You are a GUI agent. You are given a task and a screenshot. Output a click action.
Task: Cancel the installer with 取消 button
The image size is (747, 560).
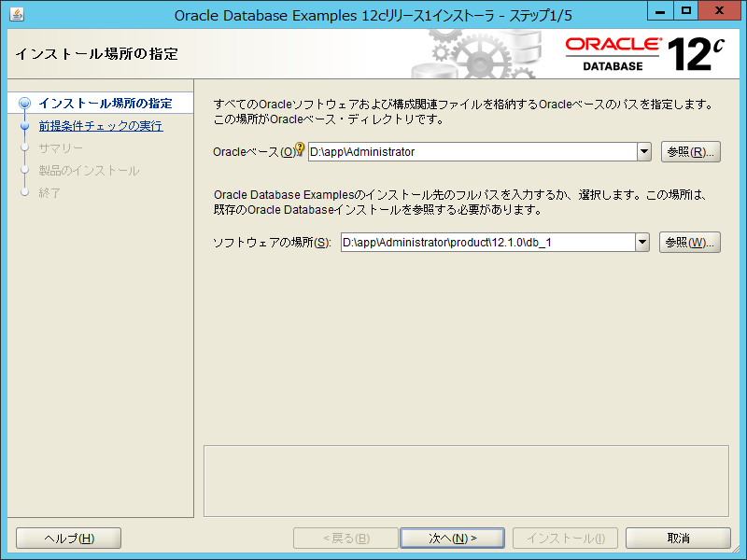tap(678, 539)
